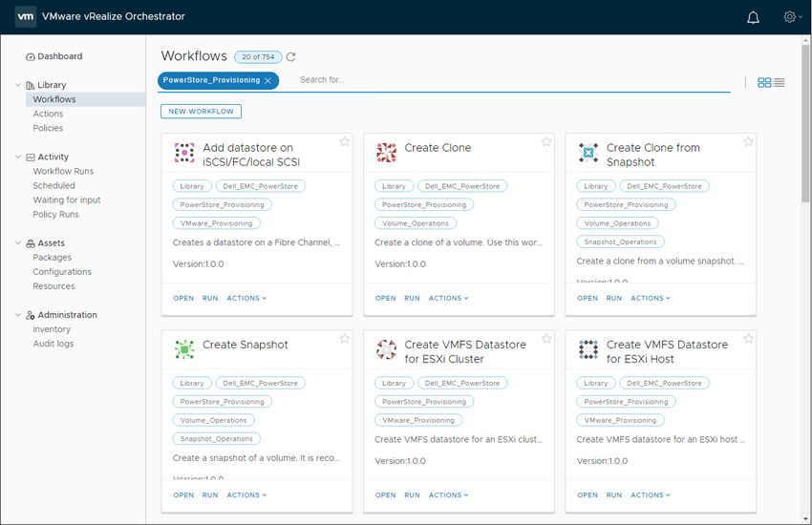
Task: Click Dell_EMC_PowerStore tag on ESXi Host card
Action: point(665,384)
